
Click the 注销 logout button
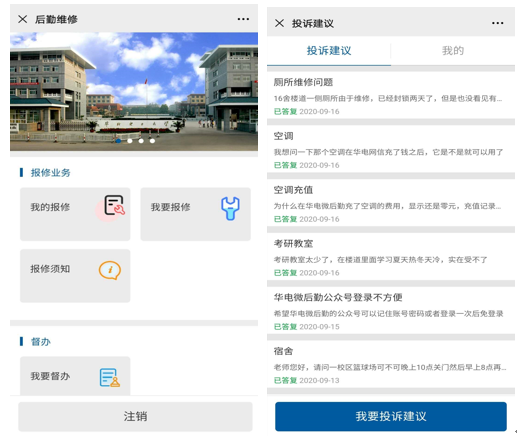coord(135,417)
